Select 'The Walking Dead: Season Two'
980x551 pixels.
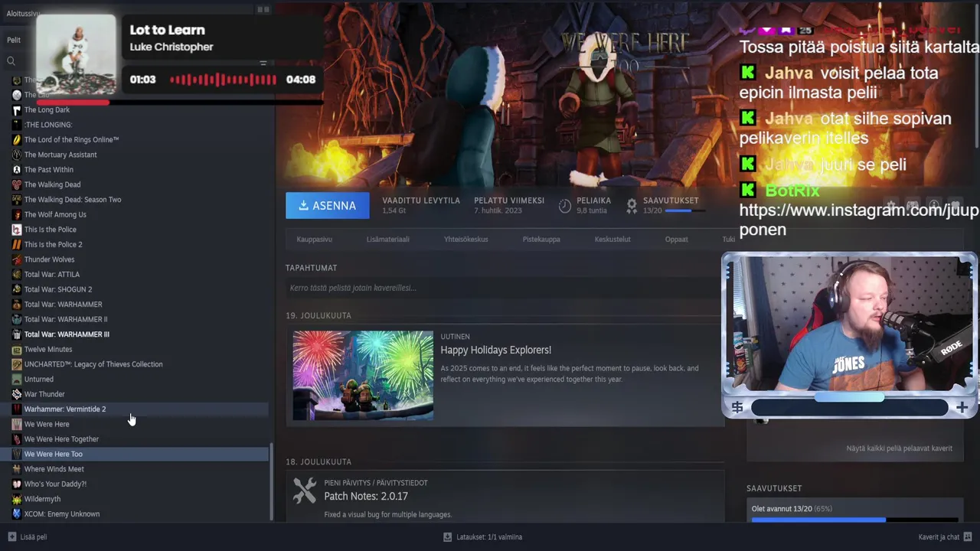click(x=73, y=200)
